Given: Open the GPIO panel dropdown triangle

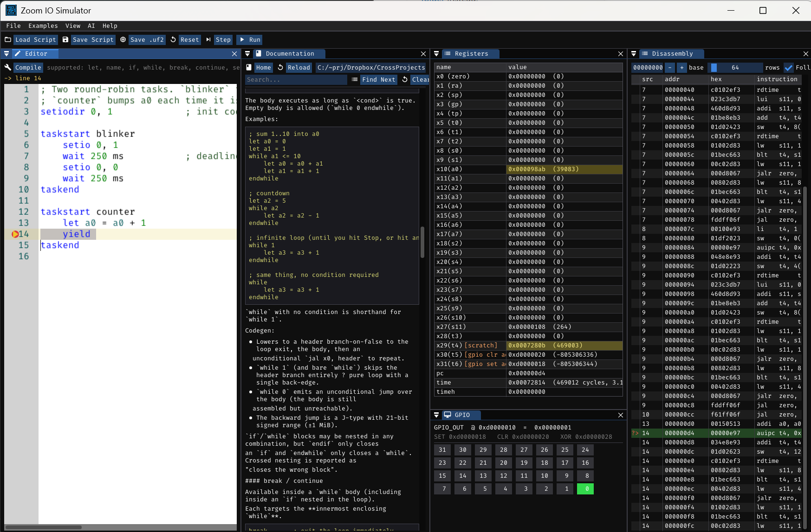Looking at the screenshot, I should (436, 415).
